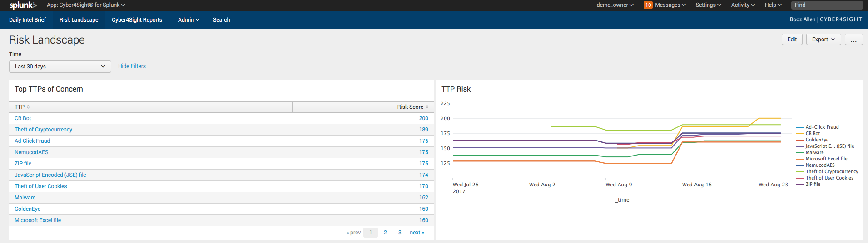Select the Risk Landscape tab
The height and width of the screenshot is (243, 868).
(x=79, y=20)
